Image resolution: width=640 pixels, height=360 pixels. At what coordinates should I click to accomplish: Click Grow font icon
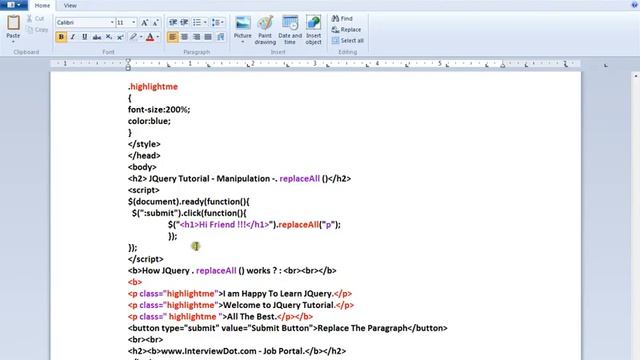(x=144, y=23)
